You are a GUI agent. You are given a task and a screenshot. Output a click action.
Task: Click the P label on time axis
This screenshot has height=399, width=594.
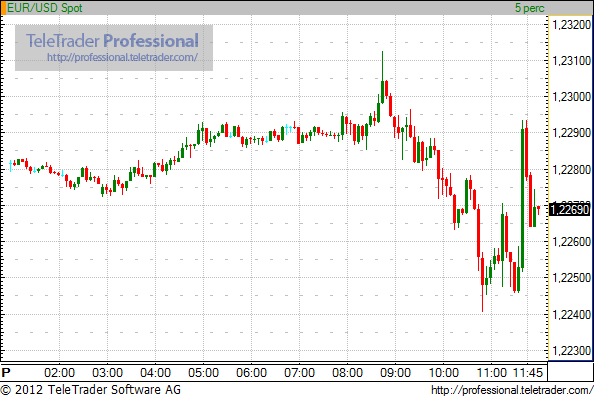point(6,372)
